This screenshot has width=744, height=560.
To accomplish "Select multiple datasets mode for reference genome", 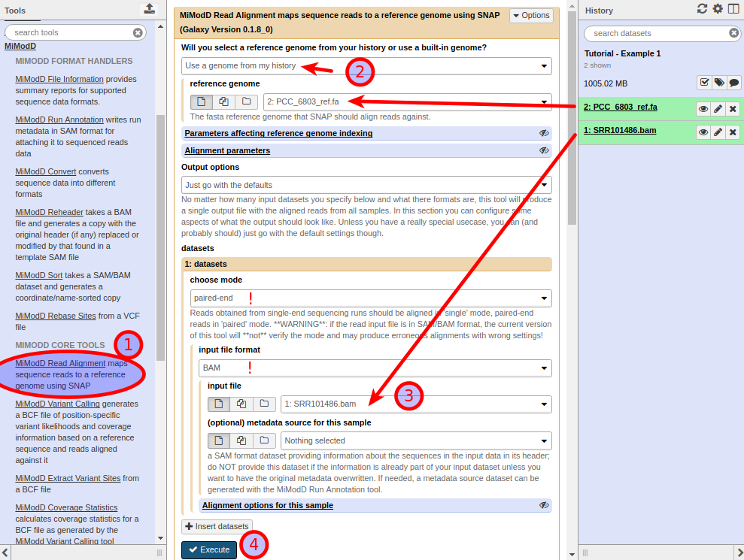I will click(x=223, y=101).
